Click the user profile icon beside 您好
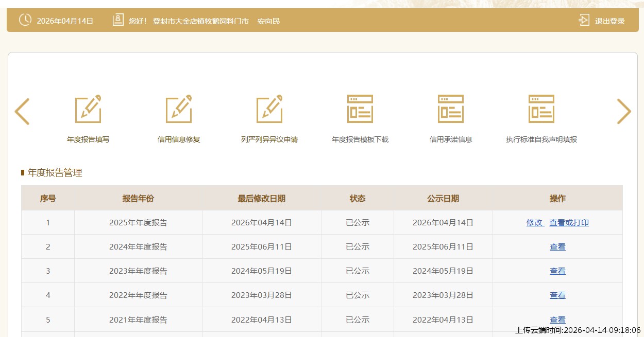This screenshot has width=644, height=337. pyautogui.click(x=118, y=20)
